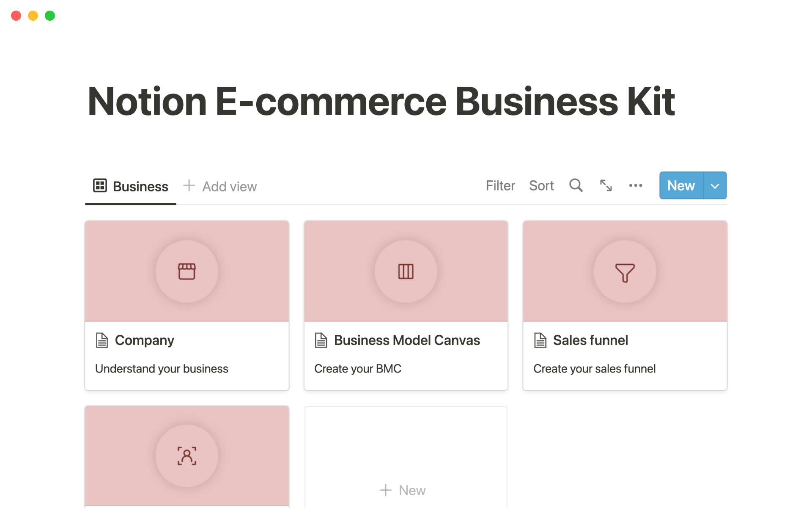
Task: Click the page icon next to Sales funnel
Action: pos(540,340)
